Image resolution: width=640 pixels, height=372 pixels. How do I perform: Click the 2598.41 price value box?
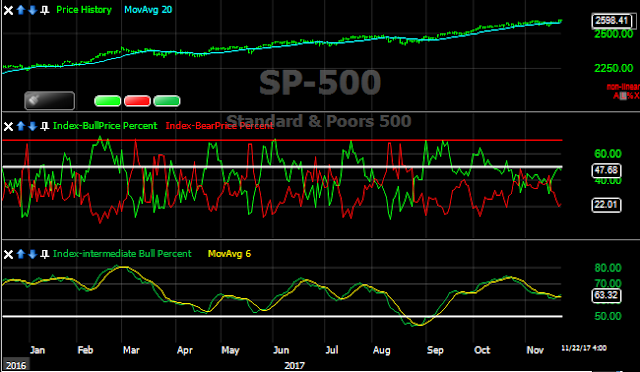pyautogui.click(x=611, y=20)
